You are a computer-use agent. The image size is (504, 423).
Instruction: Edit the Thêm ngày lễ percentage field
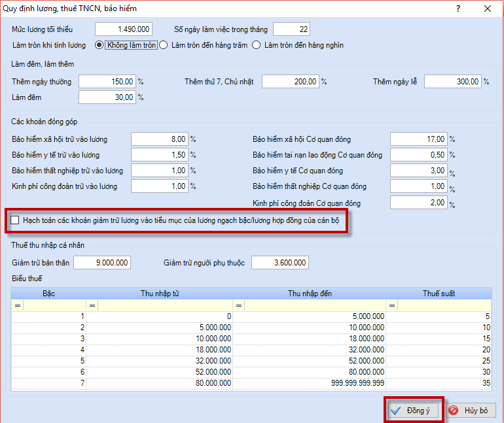453,82
